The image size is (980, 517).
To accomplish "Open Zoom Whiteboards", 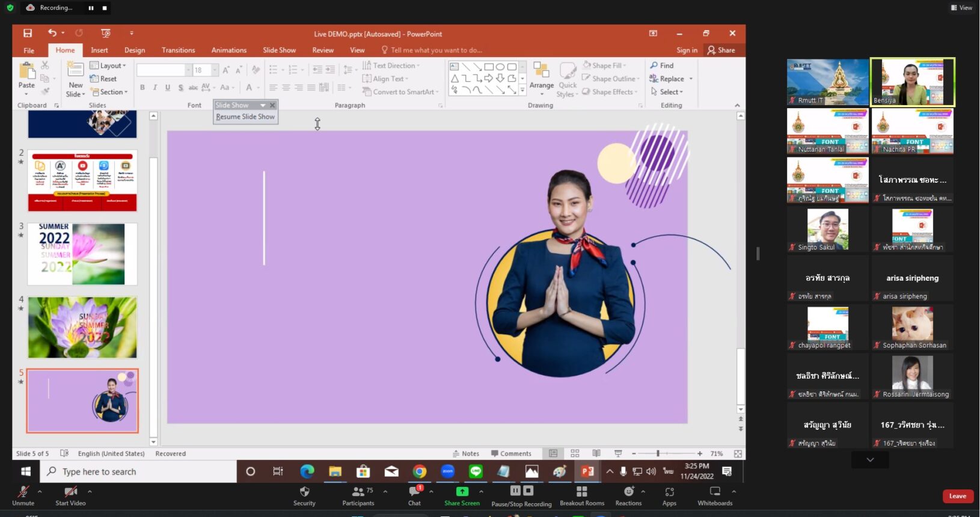I will pos(715,496).
